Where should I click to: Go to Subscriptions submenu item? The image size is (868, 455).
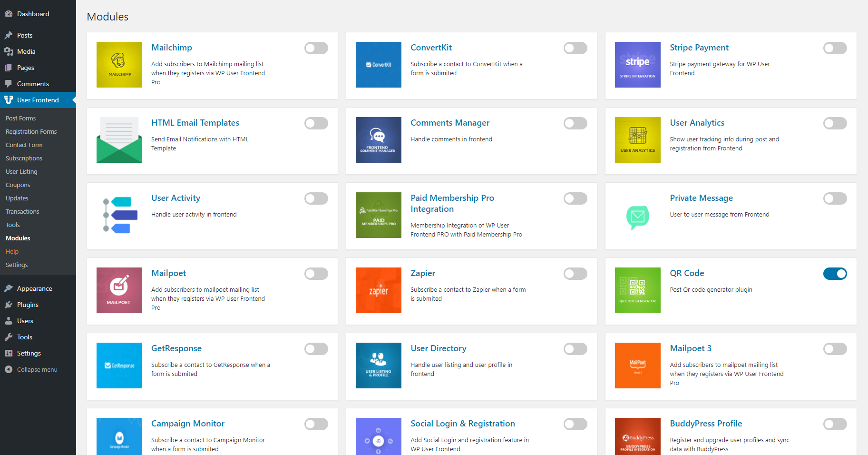(x=24, y=158)
